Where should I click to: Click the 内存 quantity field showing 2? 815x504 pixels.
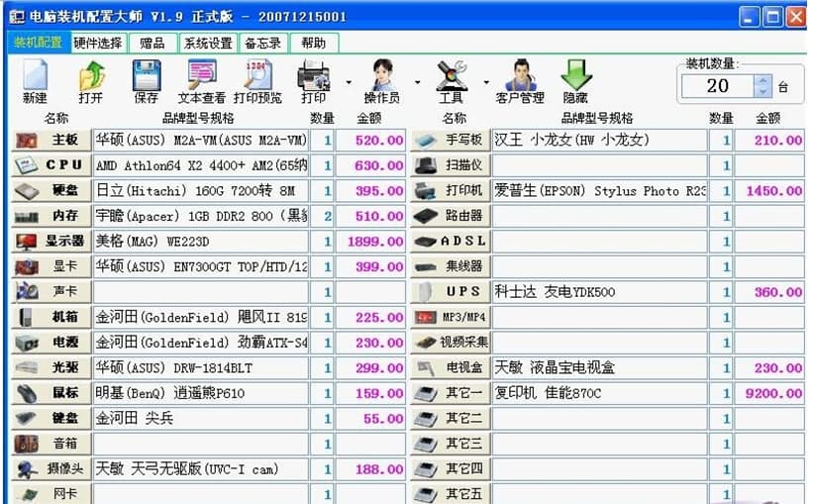tap(322, 216)
